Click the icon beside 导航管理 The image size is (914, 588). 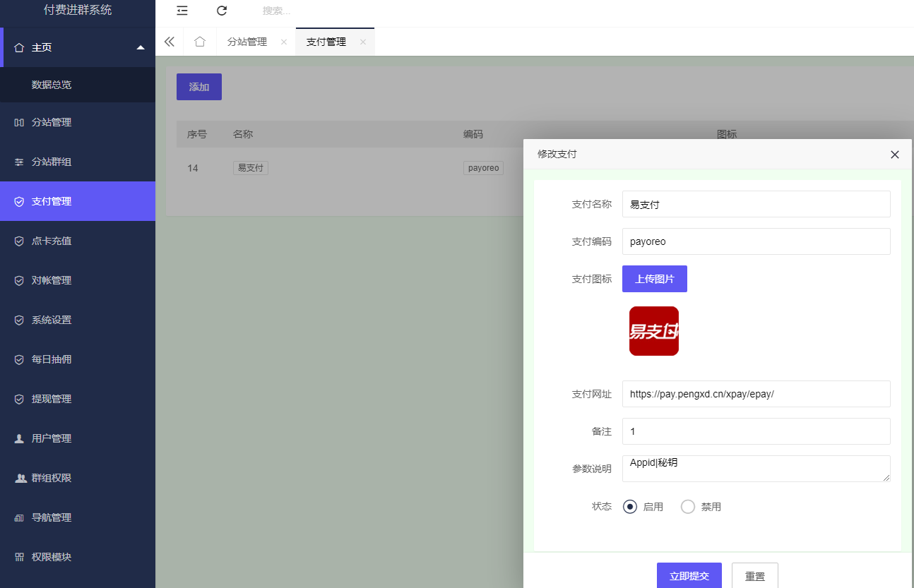pyautogui.click(x=19, y=517)
